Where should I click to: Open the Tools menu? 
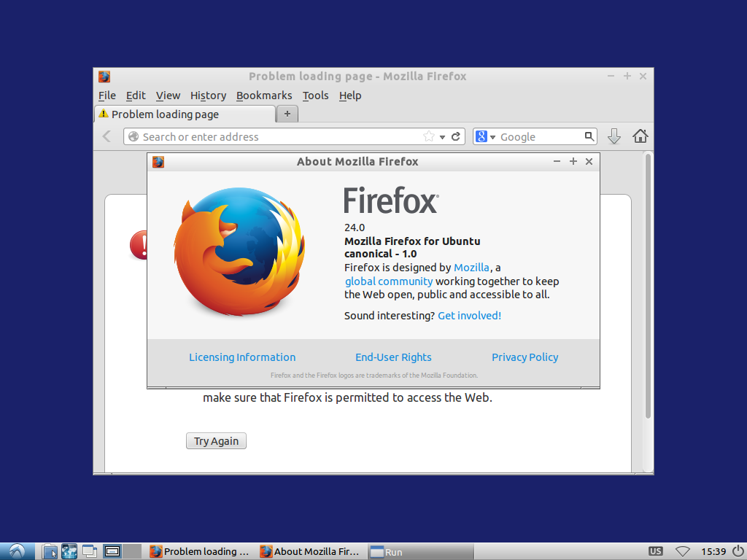[x=315, y=96]
